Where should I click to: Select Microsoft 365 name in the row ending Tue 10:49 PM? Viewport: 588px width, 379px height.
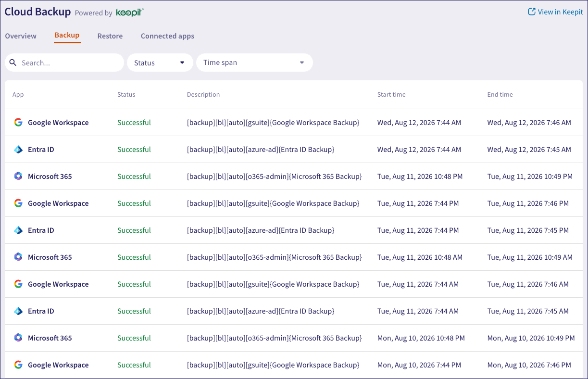pyautogui.click(x=50, y=177)
